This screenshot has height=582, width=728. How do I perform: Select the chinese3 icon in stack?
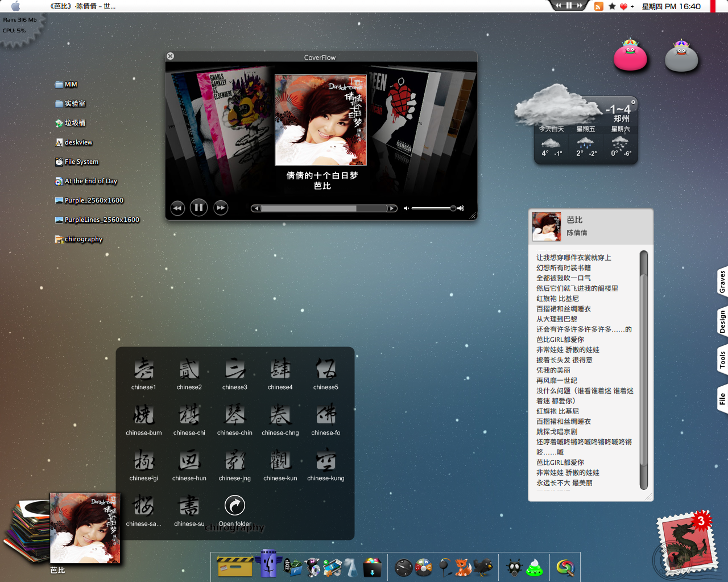point(235,374)
